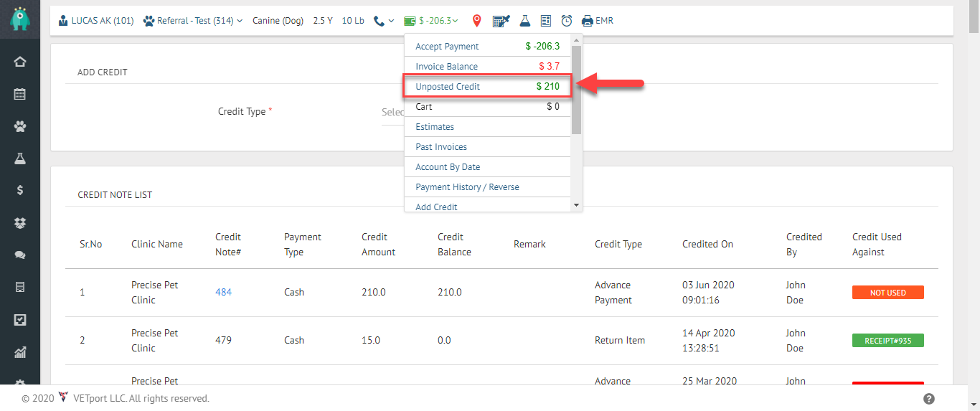Choose Account By Date menu item
Image resolution: width=980 pixels, height=411 pixels.
[488, 166]
